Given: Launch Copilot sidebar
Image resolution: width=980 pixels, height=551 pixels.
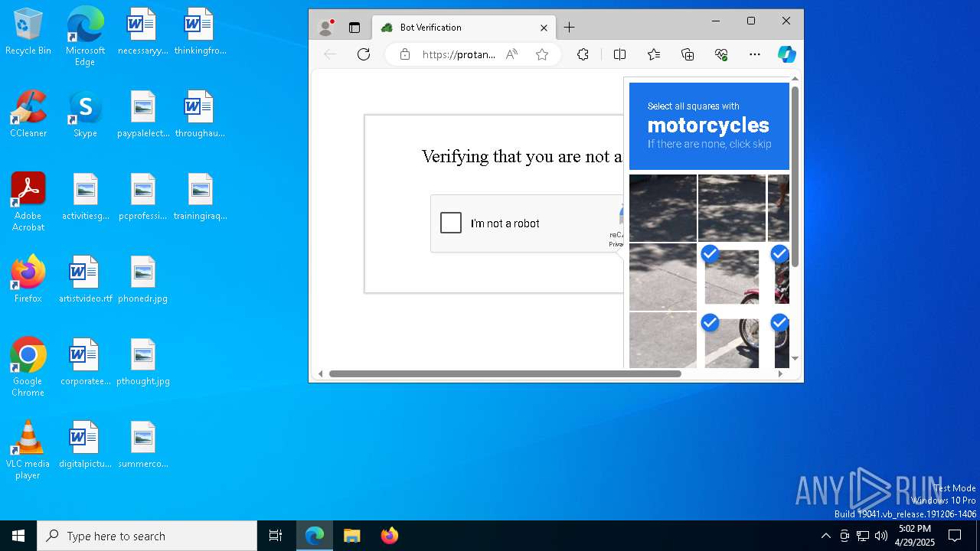Looking at the screenshot, I should coord(787,54).
